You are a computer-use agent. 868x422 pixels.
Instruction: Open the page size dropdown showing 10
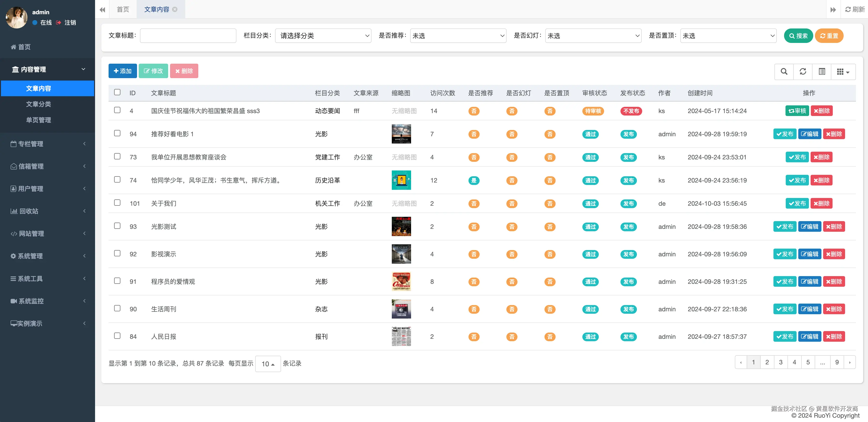click(268, 364)
